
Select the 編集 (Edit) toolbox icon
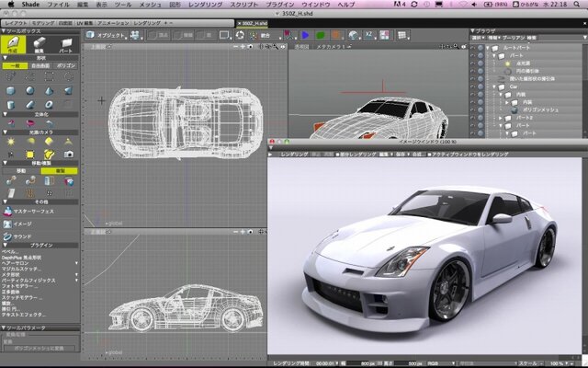point(39,44)
